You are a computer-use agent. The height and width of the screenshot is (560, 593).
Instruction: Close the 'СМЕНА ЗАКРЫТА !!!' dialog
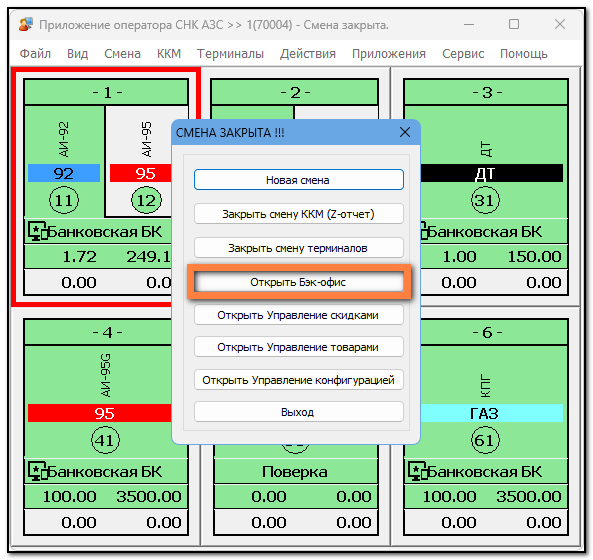pos(405,132)
